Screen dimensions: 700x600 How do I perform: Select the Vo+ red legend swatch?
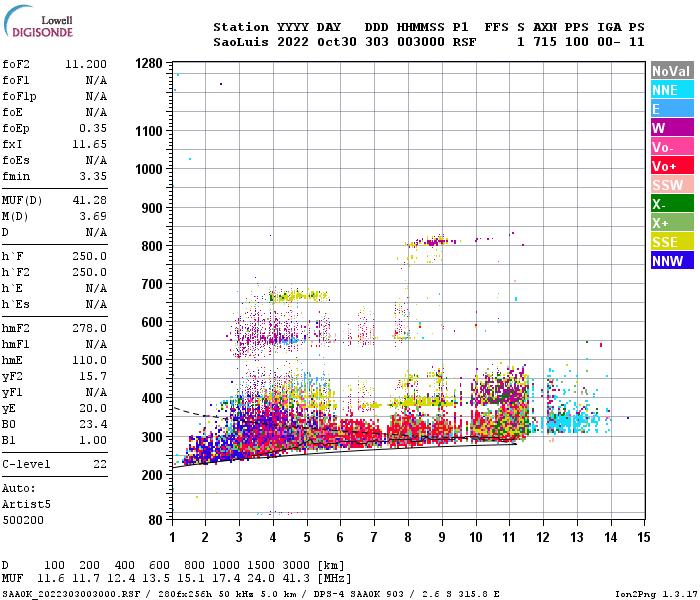click(672, 166)
